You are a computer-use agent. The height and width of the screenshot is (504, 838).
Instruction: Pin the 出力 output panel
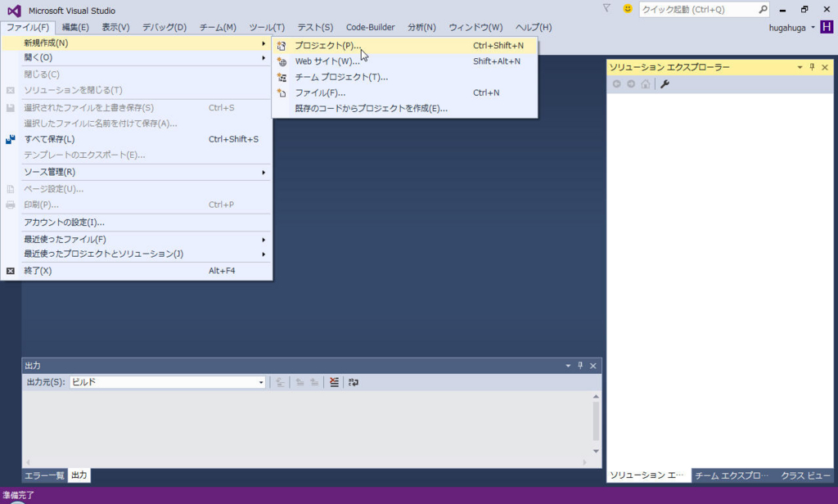click(x=580, y=366)
